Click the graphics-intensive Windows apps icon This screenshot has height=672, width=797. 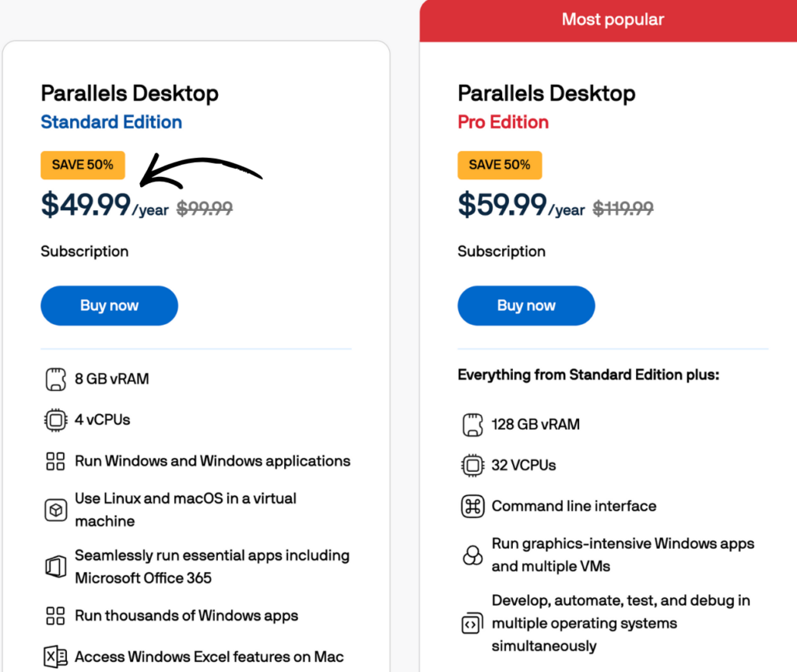tap(472, 554)
